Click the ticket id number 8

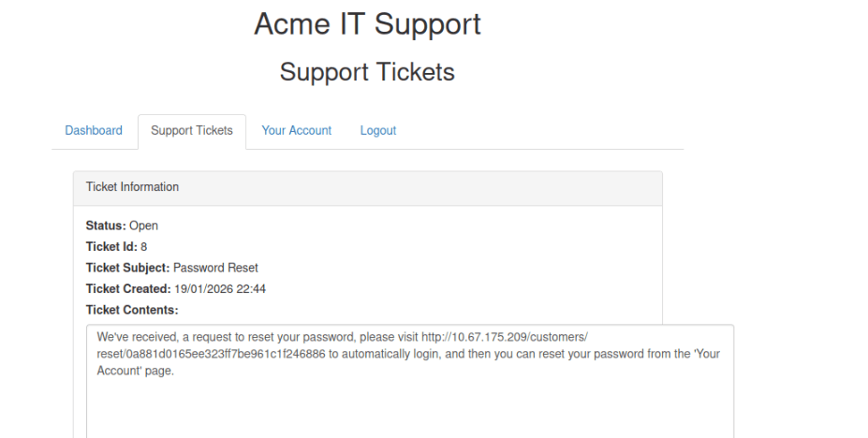tap(144, 247)
